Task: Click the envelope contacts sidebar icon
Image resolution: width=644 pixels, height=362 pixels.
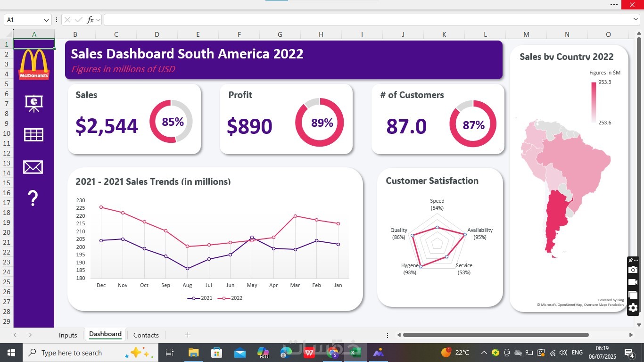Action: pyautogui.click(x=33, y=167)
